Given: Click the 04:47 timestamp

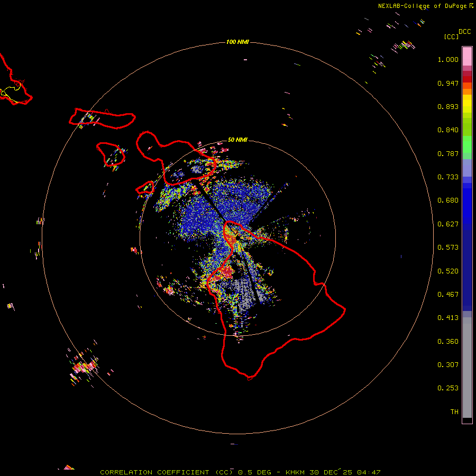Looking at the screenshot, I should [x=369, y=472].
